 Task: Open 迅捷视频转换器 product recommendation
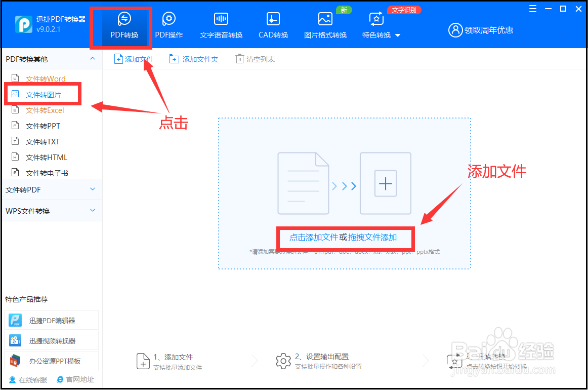tap(52, 340)
